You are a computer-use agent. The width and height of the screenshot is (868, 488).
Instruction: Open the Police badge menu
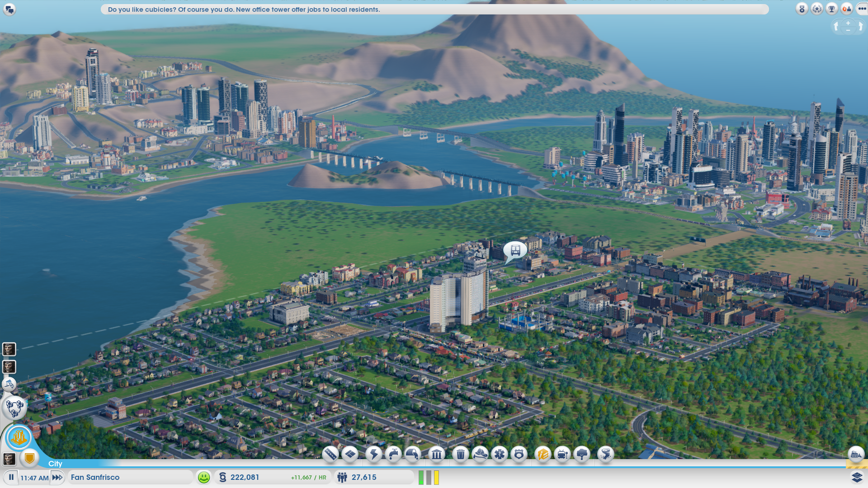pyautogui.click(x=519, y=454)
